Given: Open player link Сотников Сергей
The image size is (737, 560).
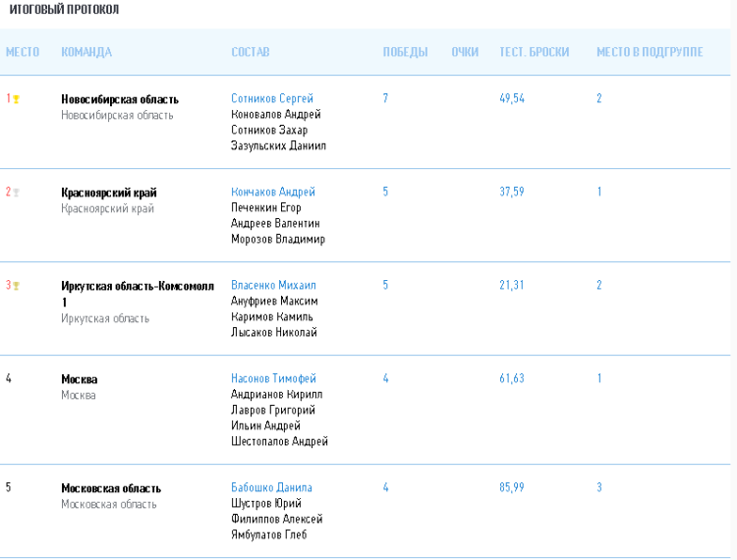Looking at the screenshot, I should click(272, 98).
